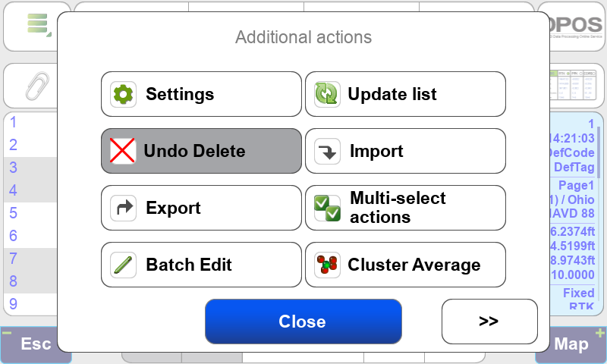The image size is (607, 364).
Task: Click the Multi-select actions label
Action: [x=398, y=208]
